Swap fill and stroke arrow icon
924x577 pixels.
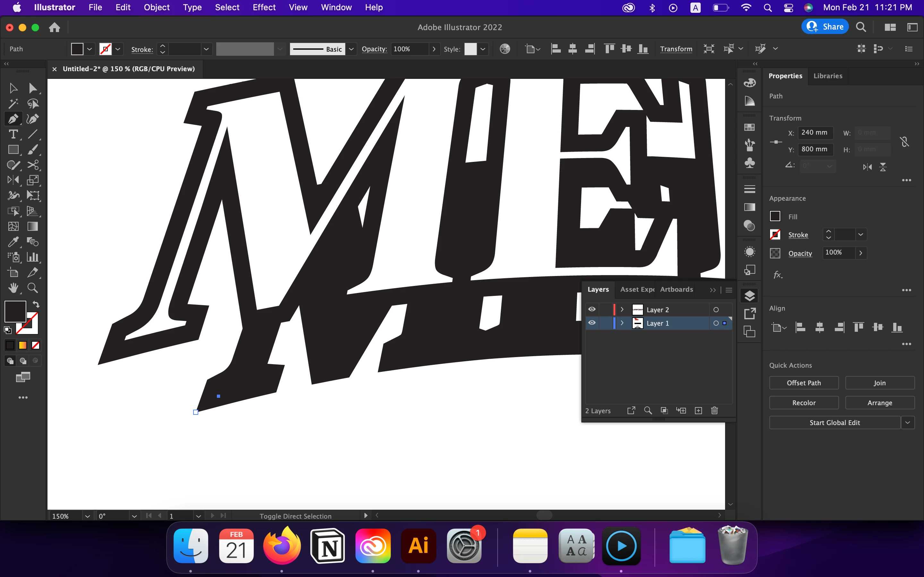[x=36, y=305]
